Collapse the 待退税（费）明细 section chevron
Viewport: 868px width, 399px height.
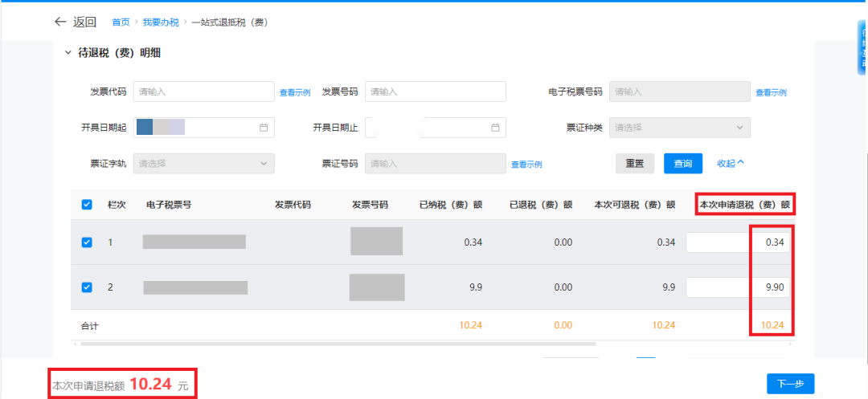tap(68, 53)
